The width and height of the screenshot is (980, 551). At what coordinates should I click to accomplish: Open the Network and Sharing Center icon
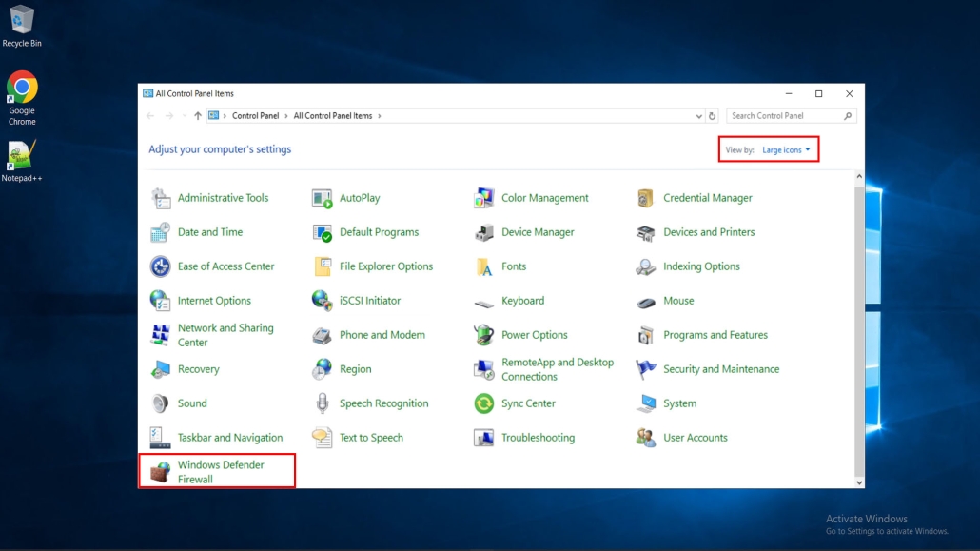point(161,335)
